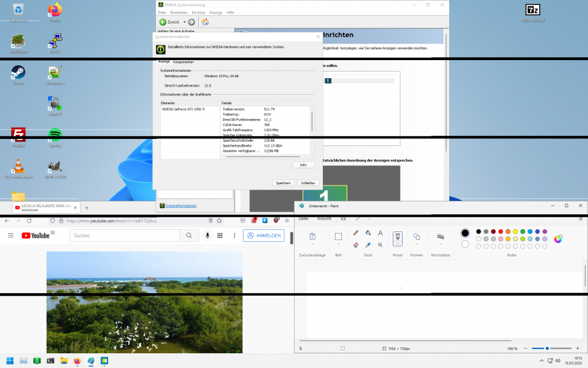The height and width of the screenshot is (368, 588).
Task: Open the Ansicht menu in Paint
Action: tap(324, 218)
